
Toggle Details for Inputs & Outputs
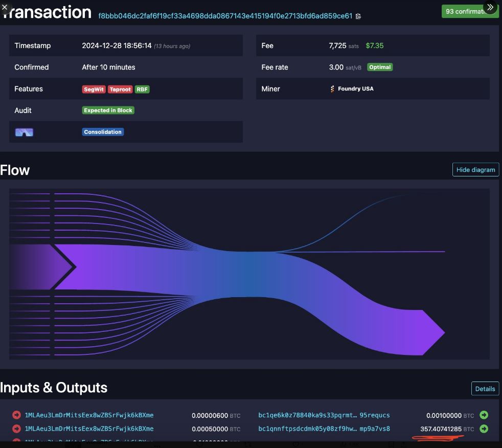(x=485, y=389)
